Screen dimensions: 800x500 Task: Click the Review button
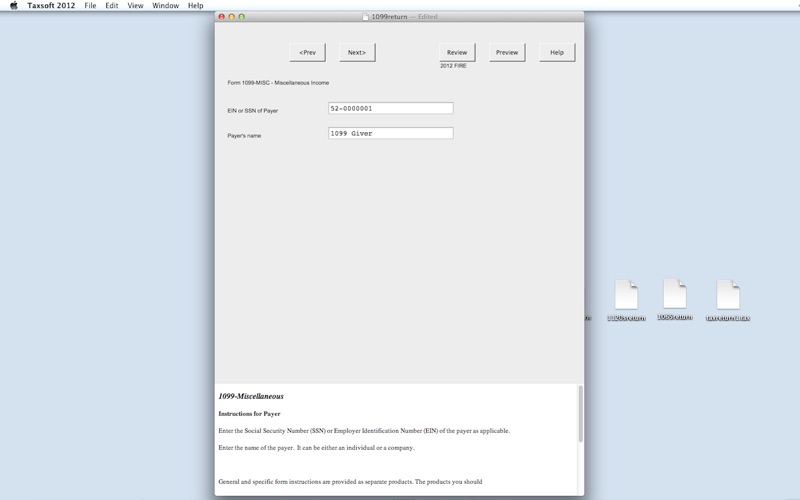coord(457,53)
